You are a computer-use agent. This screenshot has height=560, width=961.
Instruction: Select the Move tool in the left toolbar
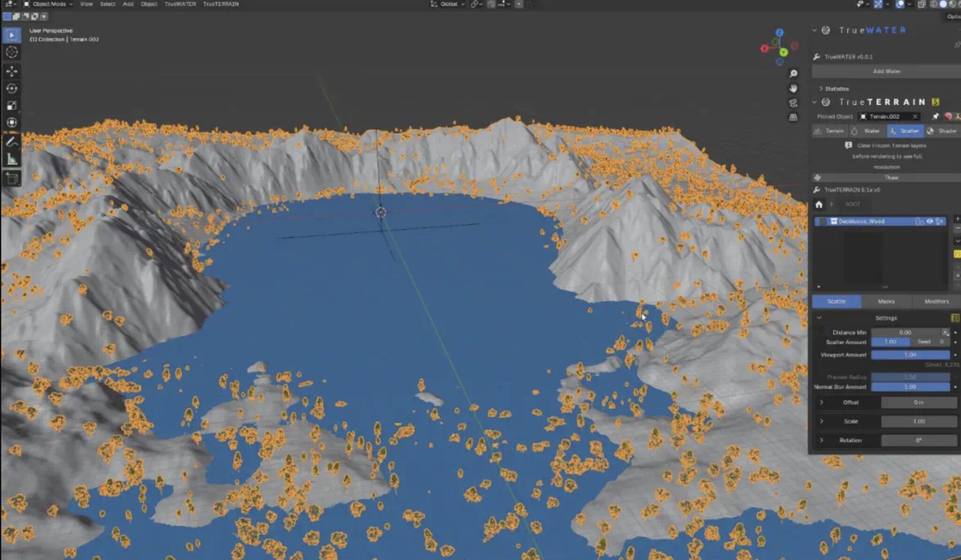click(x=11, y=71)
